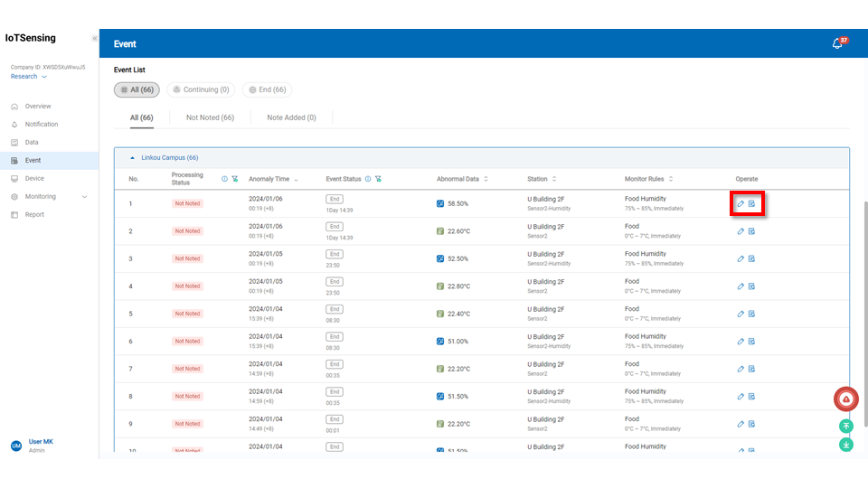Click the edit pencil icon for event row 1
Image resolution: width=868 pixels, height=488 pixels.
tap(741, 203)
